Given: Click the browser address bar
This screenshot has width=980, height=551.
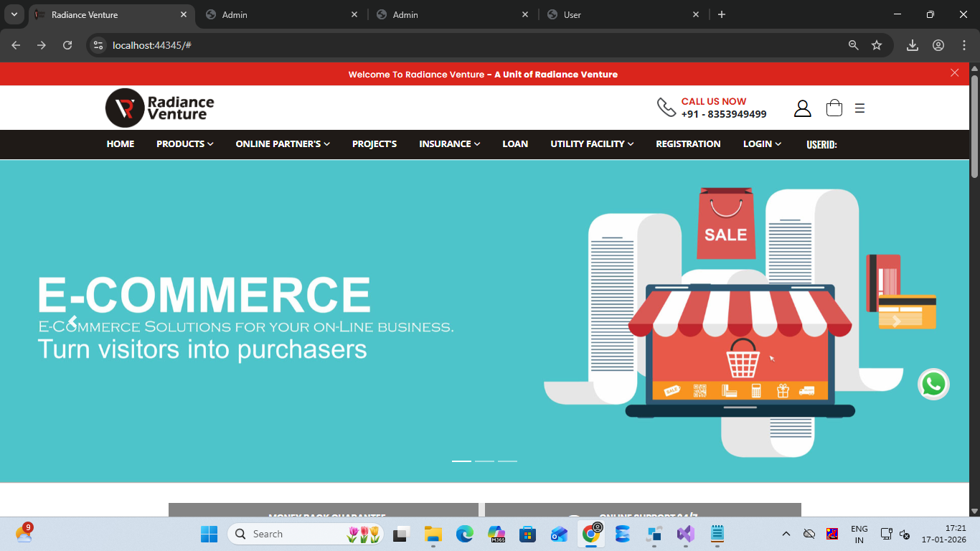Looking at the screenshot, I should [x=473, y=45].
